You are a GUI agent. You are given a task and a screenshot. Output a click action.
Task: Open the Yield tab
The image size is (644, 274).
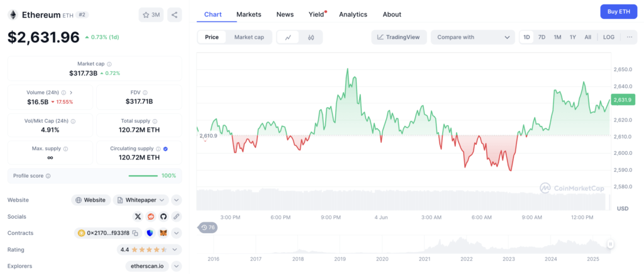pos(317,14)
